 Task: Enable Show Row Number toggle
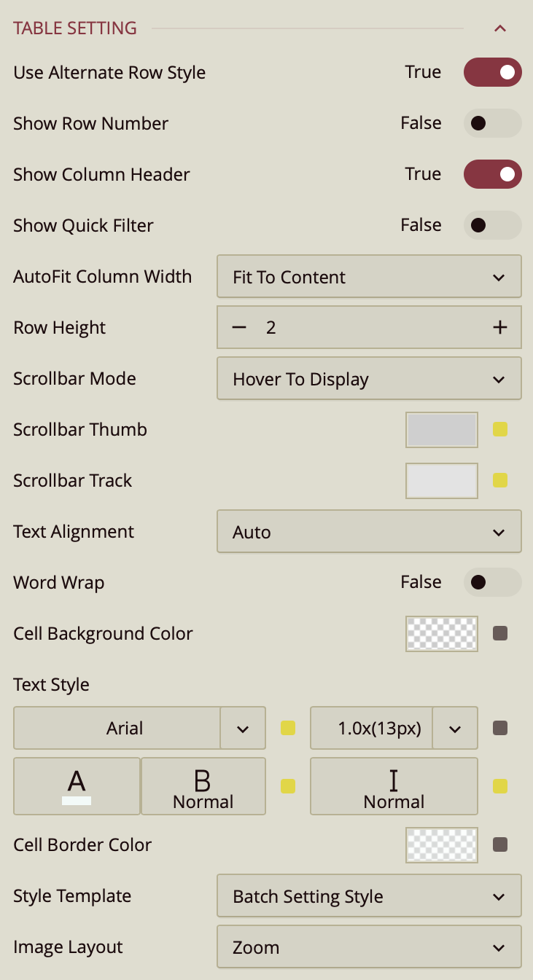(x=493, y=123)
